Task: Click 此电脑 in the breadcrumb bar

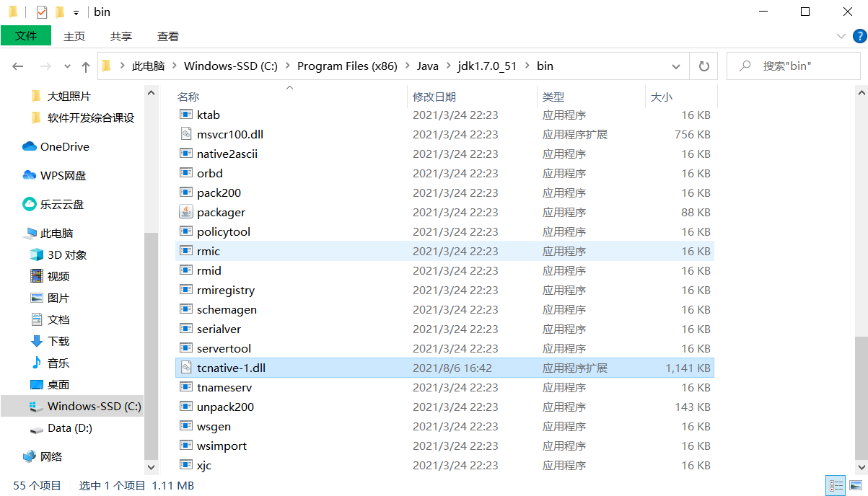Action: pos(149,66)
